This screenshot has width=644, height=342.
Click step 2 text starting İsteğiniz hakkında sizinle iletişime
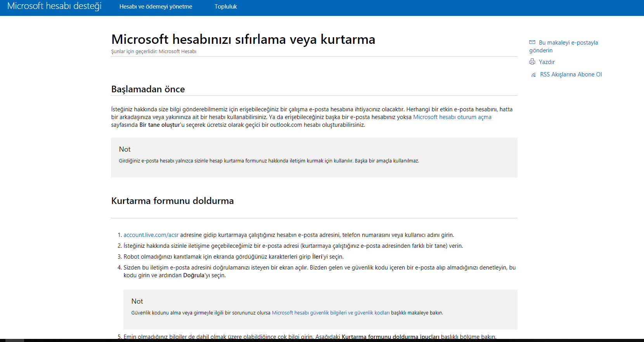point(293,246)
